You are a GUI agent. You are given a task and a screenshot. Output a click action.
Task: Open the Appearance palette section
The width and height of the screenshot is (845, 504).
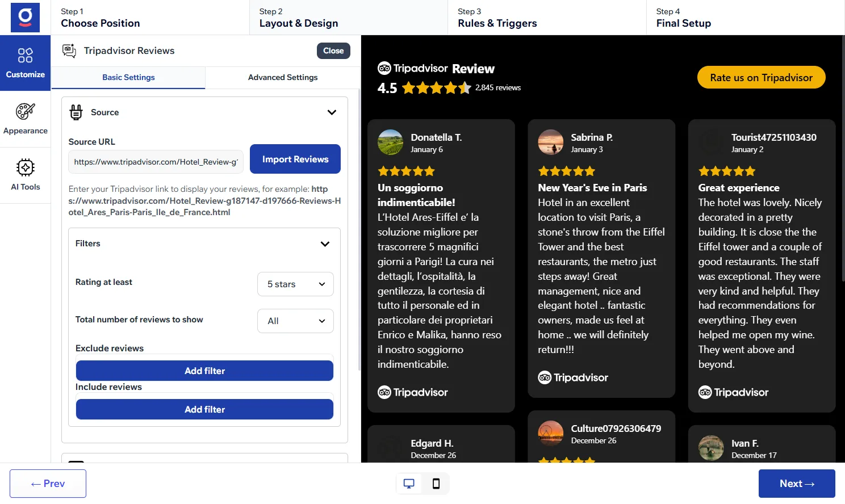(x=25, y=119)
